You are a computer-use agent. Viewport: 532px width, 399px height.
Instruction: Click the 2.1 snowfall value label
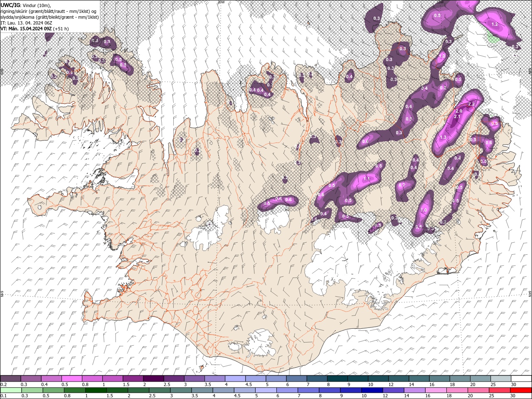tap(457, 117)
